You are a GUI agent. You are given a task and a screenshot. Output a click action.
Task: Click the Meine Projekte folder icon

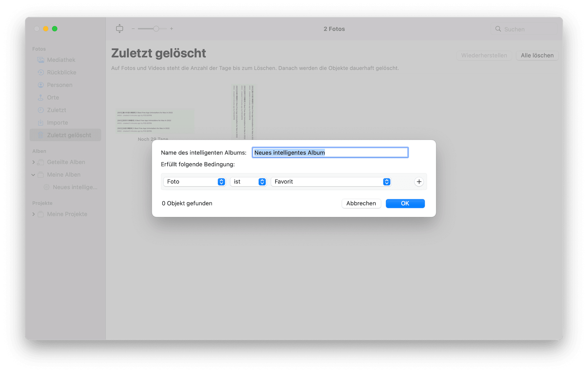click(41, 214)
